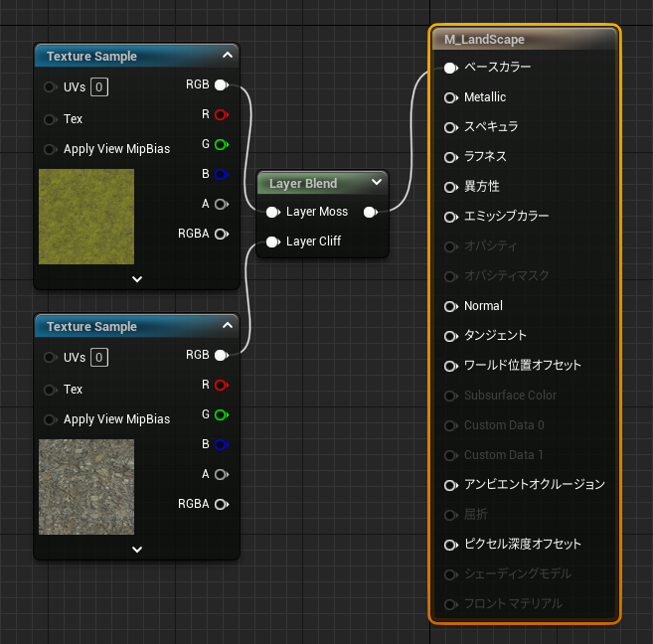Open the Layer Blend node header chevron

(376, 183)
